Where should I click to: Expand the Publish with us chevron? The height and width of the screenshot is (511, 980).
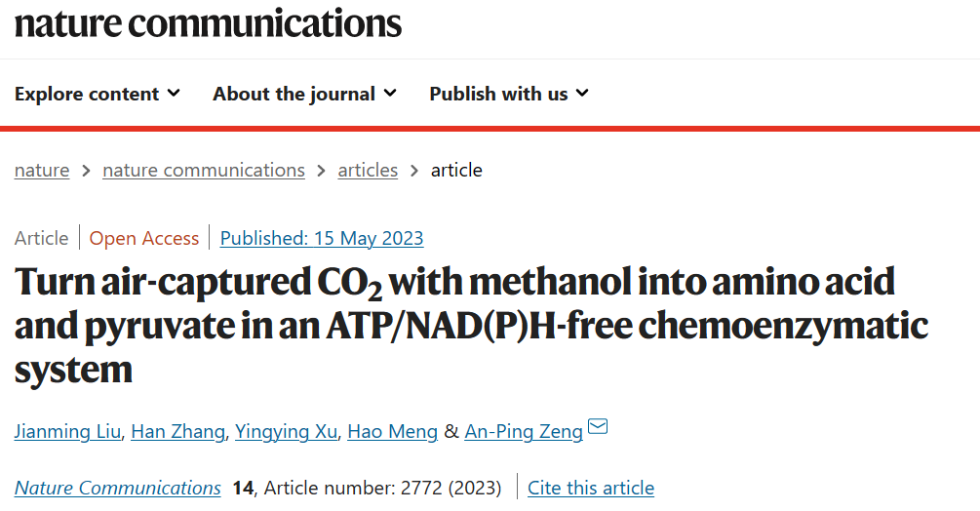point(582,93)
